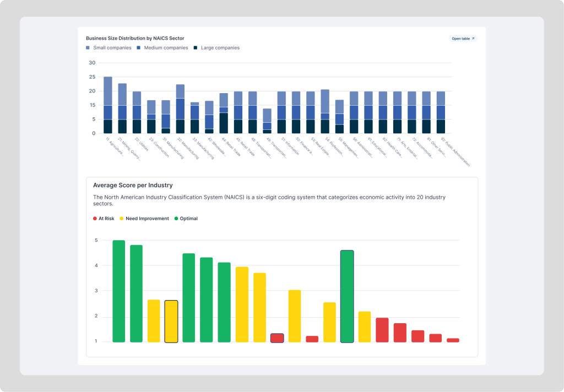Select the 11 Agriculture stacked bar
Viewport: 564px width, 392px height.
pos(108,105)
